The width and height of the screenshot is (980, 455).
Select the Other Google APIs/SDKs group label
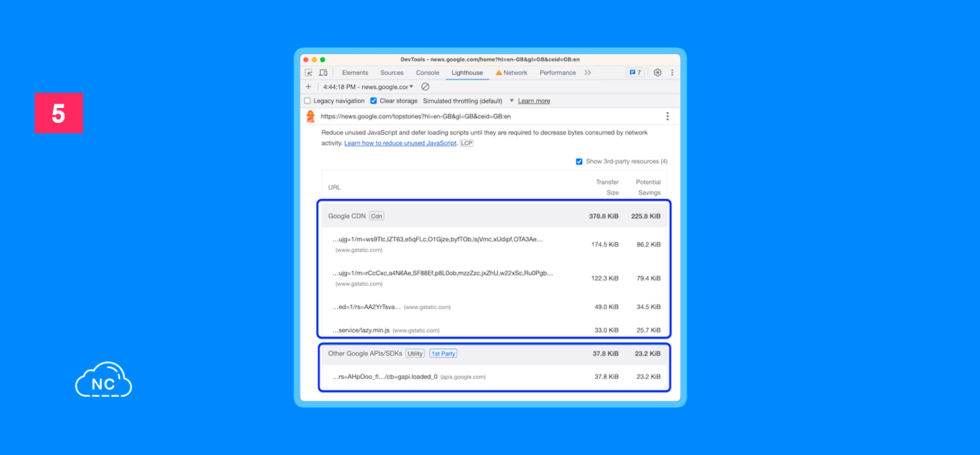coord(365,354)
